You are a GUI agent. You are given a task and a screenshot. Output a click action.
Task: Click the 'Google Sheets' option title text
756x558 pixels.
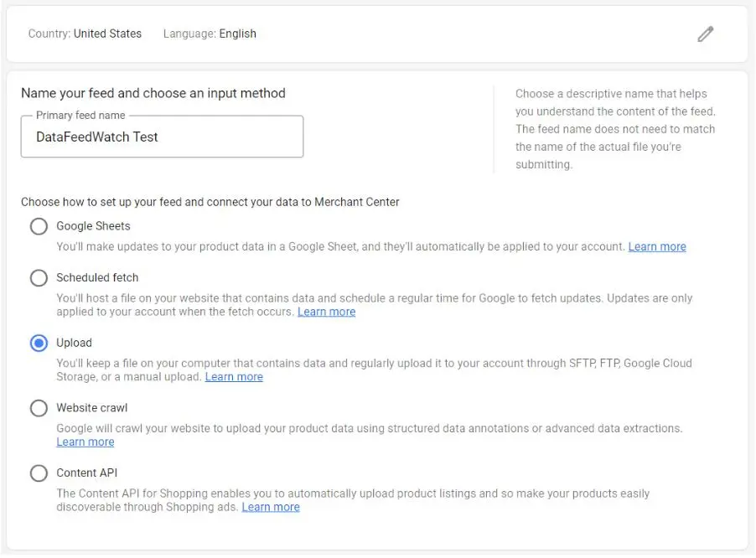coord(93,226)
